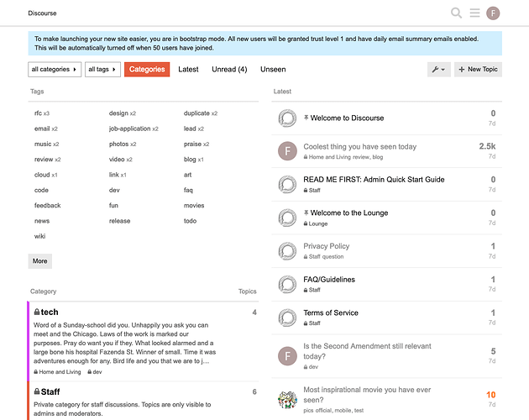Open the Welcome to the Lounge topic
This screenshot has height=420, width=529.
(348, 213)
